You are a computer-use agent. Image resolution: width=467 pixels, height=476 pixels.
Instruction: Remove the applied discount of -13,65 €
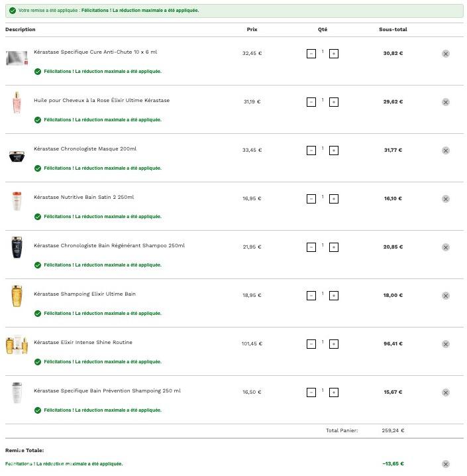pos(445,464)
